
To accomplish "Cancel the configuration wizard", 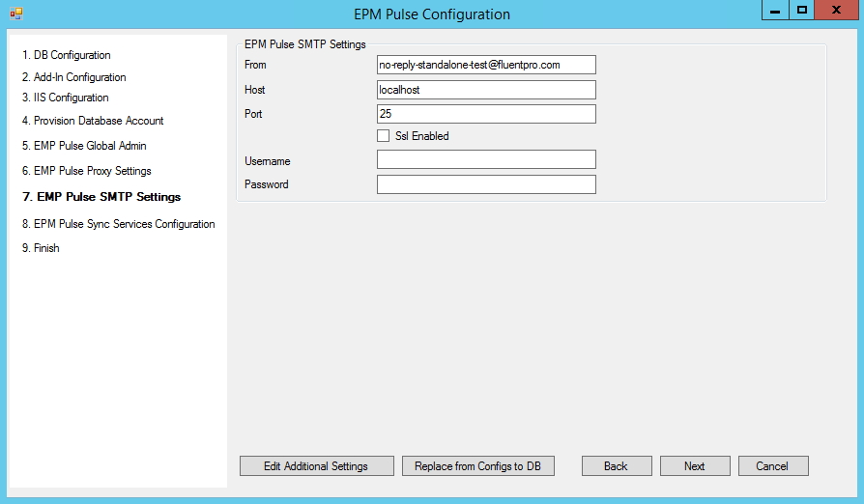I will coord(773,466).
